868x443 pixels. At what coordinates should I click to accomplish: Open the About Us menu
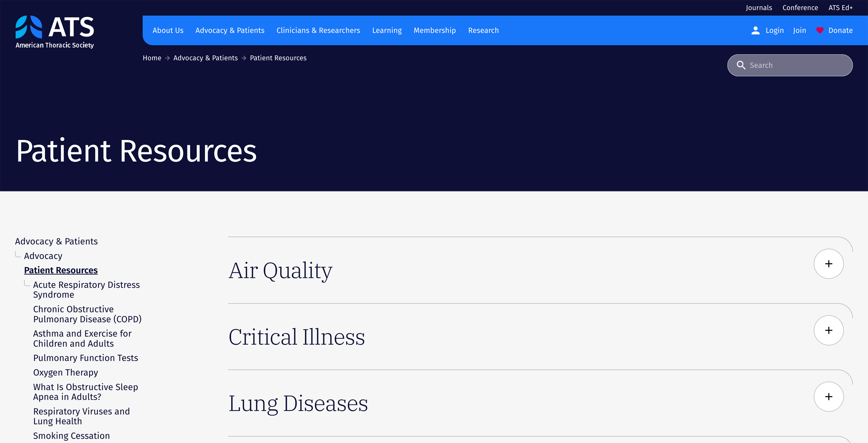(168, 30)
